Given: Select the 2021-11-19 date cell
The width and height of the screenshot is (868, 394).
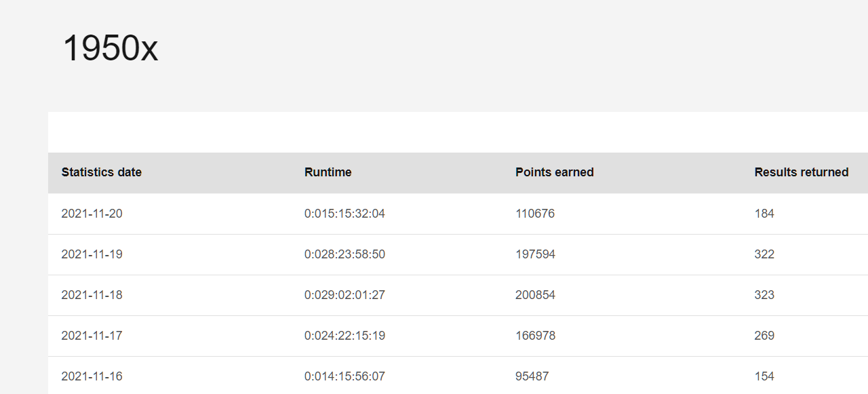Looking at the screenshot, I should click(92, 254).
